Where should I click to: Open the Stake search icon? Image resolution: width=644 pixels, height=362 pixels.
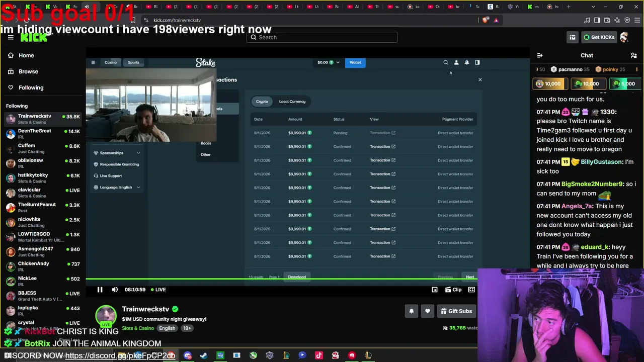445,62
